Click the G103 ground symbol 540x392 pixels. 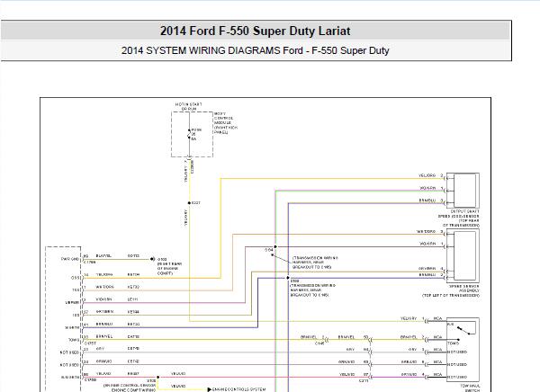pos(152,259)
